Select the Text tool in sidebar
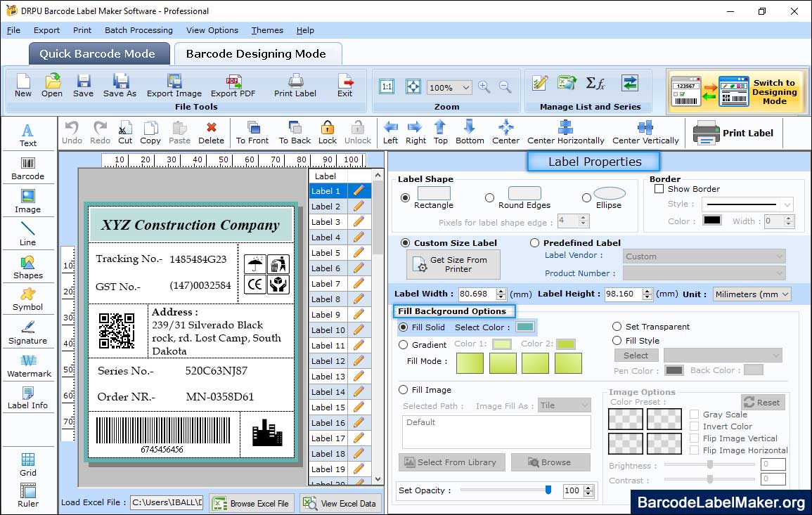 pyautogui.click(x=28, y=136)
